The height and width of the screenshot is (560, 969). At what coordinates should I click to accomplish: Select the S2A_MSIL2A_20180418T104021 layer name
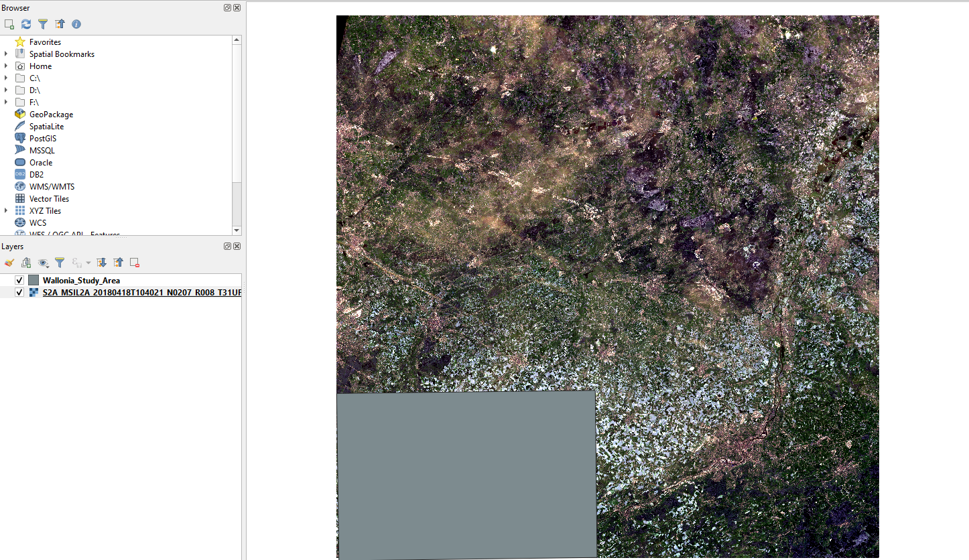(141, 293)
